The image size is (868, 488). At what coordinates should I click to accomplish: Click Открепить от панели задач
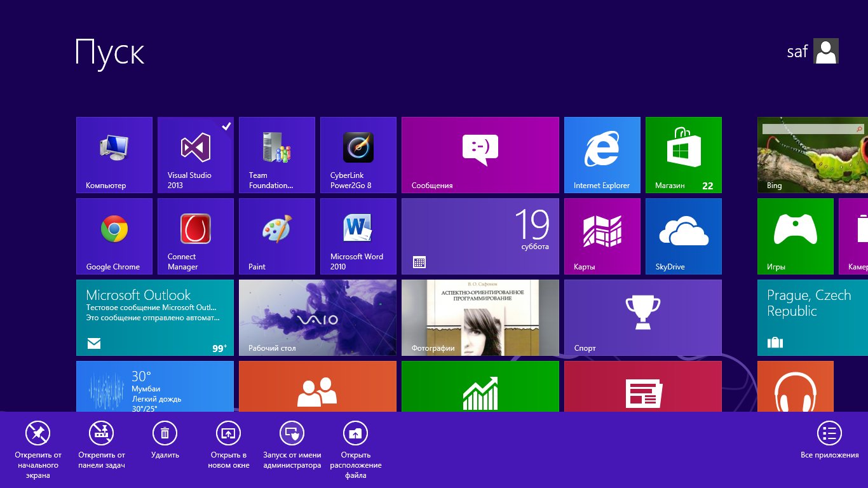102,445
